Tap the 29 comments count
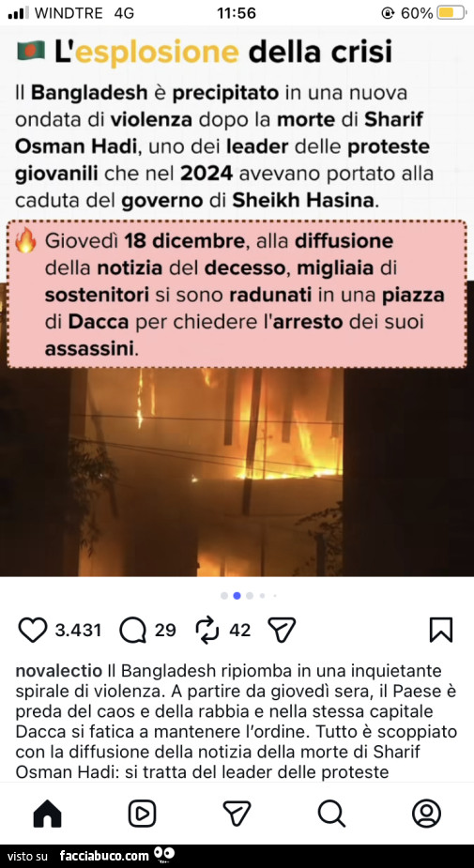Image resolution: width=474 pixels, height=868 pixels. pyautogui.click(x=165, y=630)
